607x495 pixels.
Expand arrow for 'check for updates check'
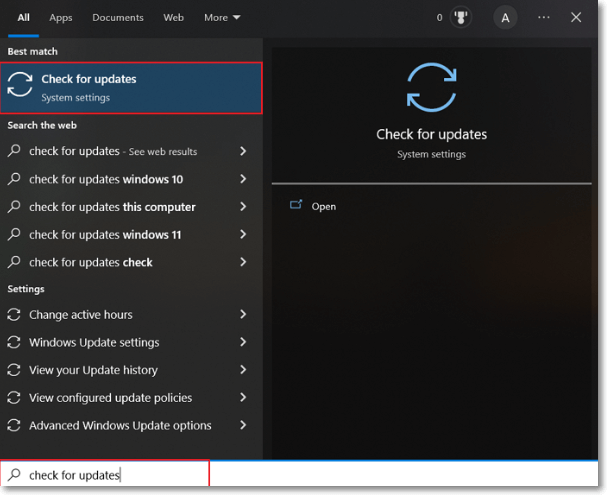(243, 262)
